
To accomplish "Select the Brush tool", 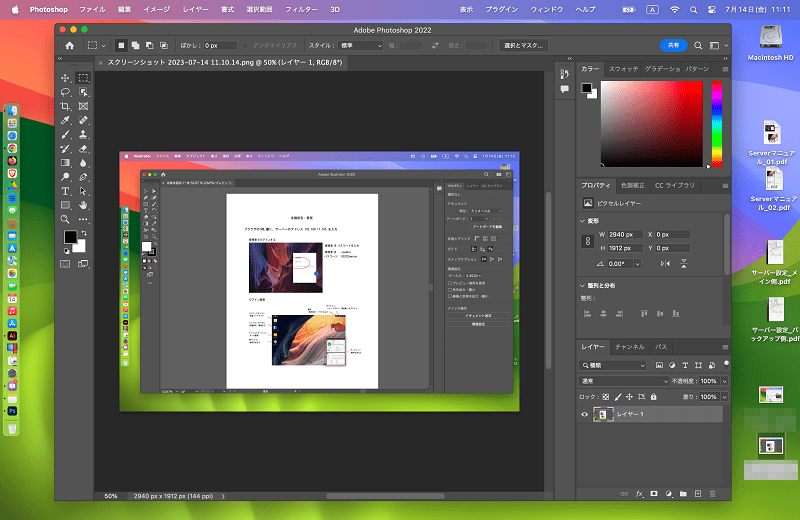I will click(65, 135).
